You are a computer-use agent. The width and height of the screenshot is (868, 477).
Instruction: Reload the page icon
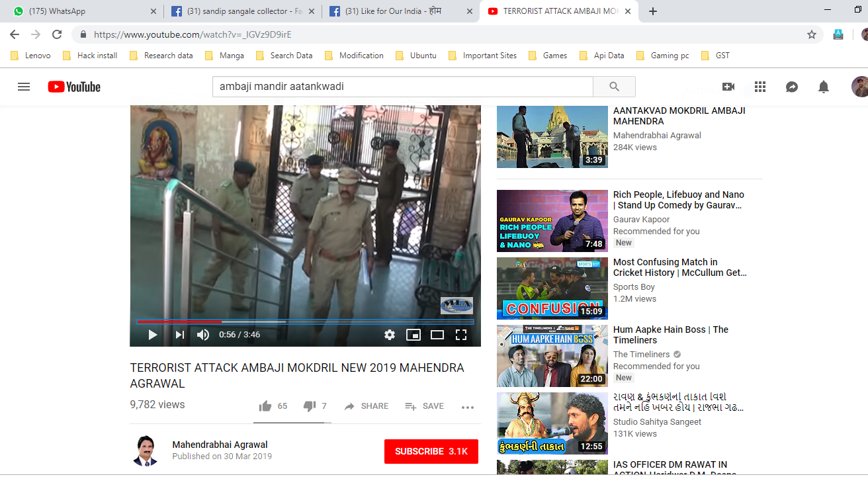coord(57,34)
